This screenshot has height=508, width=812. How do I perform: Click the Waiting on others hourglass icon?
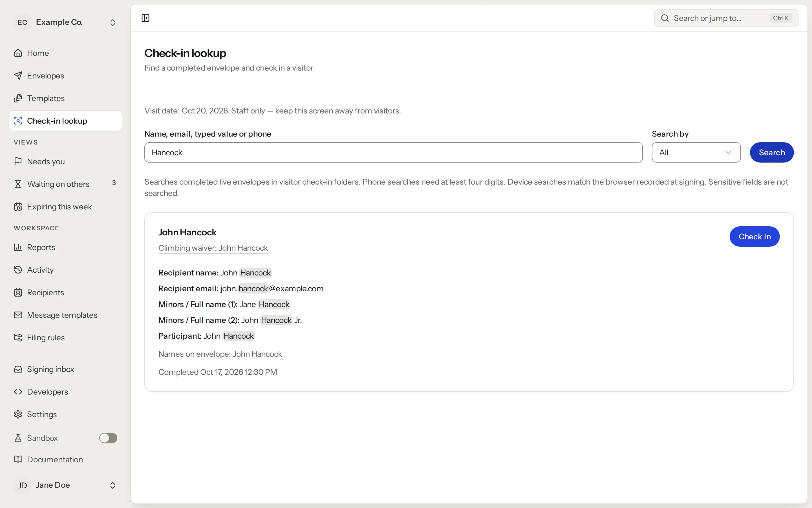point(18,184)
